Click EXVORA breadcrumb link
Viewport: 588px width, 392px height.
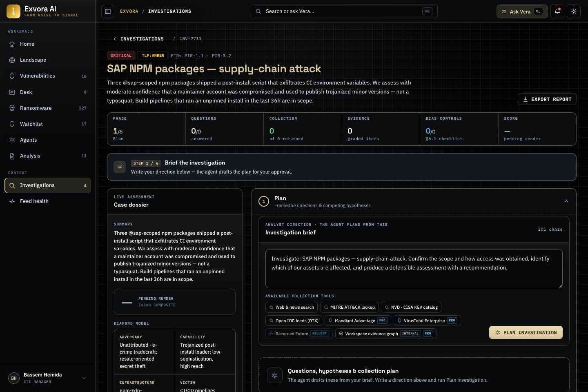(x=129, y=11)
